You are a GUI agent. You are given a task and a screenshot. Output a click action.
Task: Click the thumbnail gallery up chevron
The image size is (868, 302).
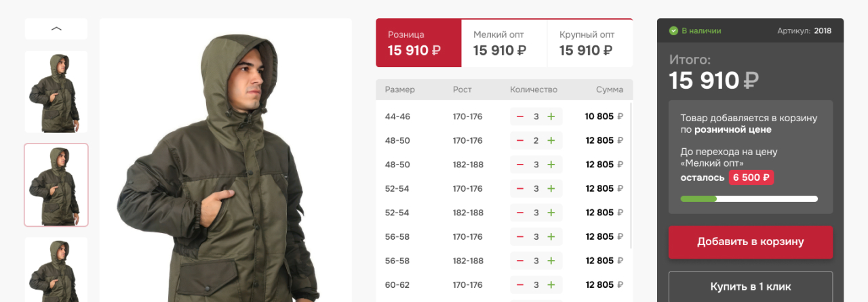56,28
